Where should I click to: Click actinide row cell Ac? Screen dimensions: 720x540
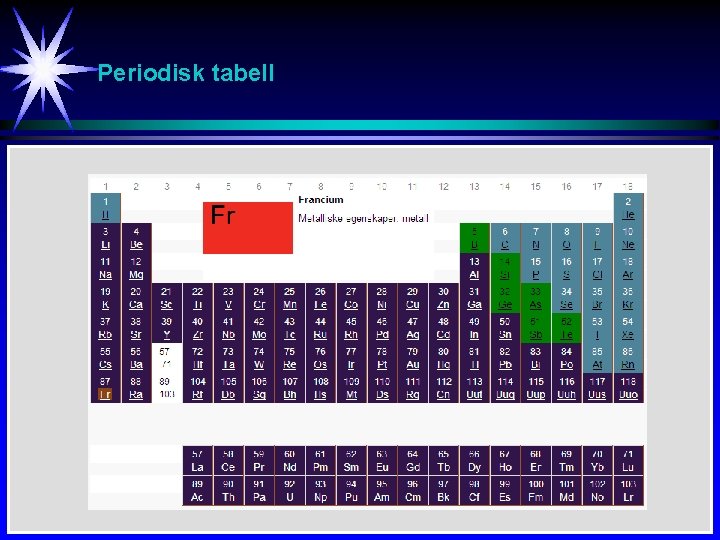(197, 490)
